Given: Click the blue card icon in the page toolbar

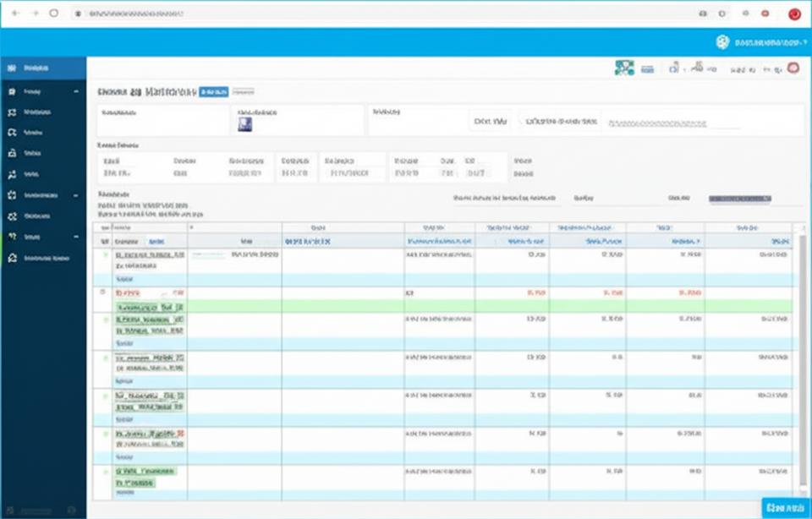Looking at the screenshot, I should pos(647,68).
